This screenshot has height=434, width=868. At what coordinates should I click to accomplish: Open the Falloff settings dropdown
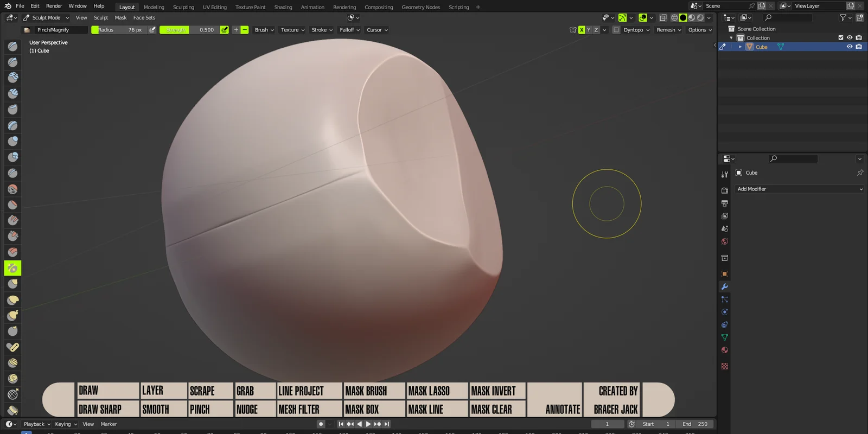(x=350, y=30)
